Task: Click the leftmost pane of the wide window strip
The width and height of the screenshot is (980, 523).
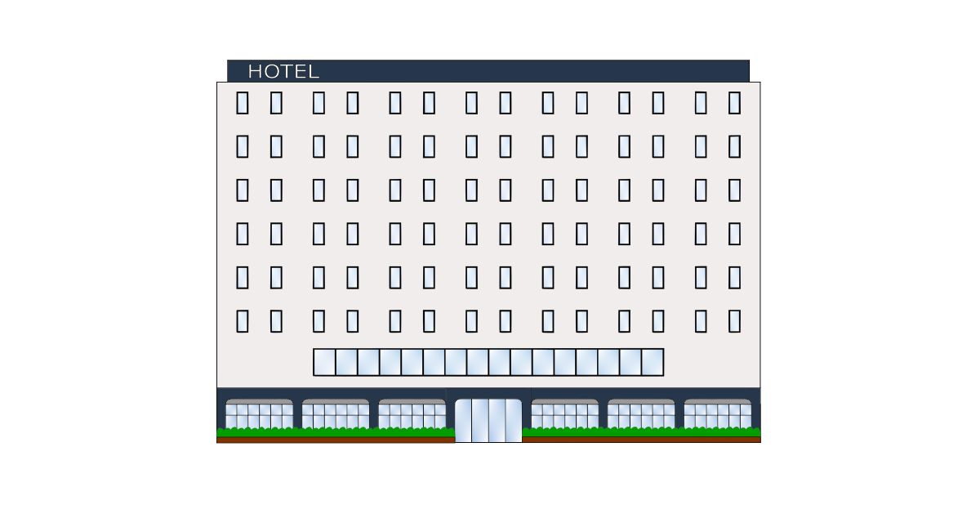Action: [x=324, y=362]
